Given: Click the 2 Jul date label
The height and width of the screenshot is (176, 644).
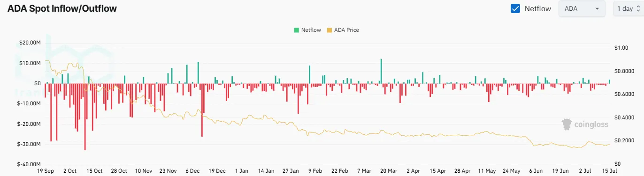Looking at the screenshot, I should (x=585, y=171).
